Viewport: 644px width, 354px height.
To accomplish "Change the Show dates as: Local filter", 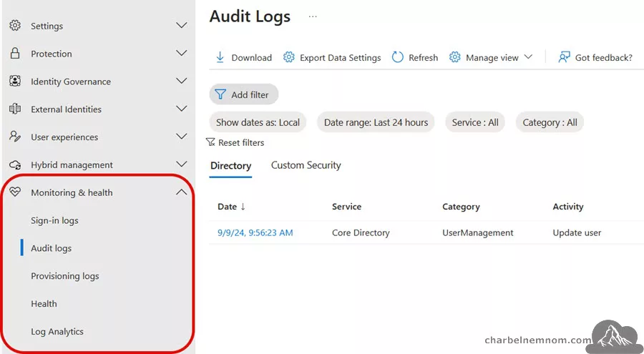I will coord(258,122).
